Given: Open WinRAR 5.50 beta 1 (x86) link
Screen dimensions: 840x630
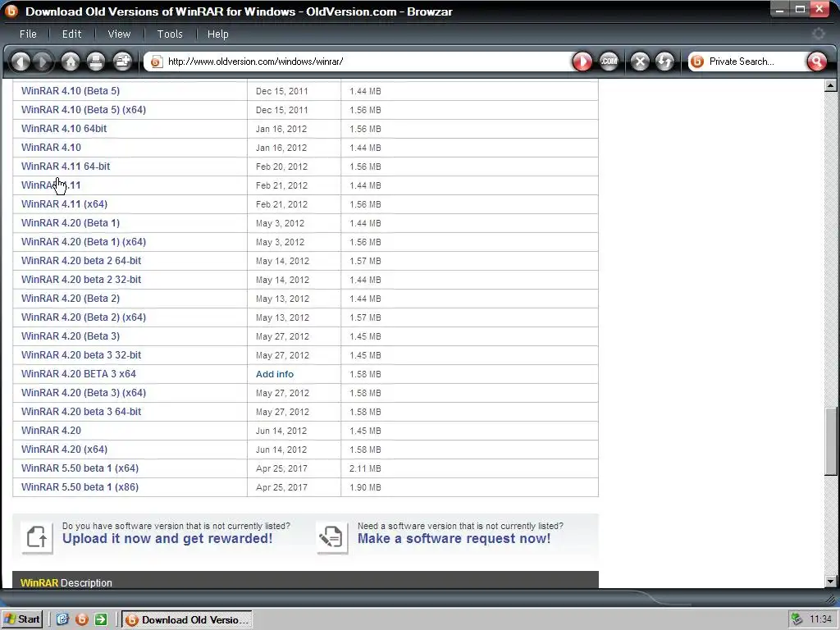Looking at the screenshot, I should pyautogui.click(x=80, y=487).
